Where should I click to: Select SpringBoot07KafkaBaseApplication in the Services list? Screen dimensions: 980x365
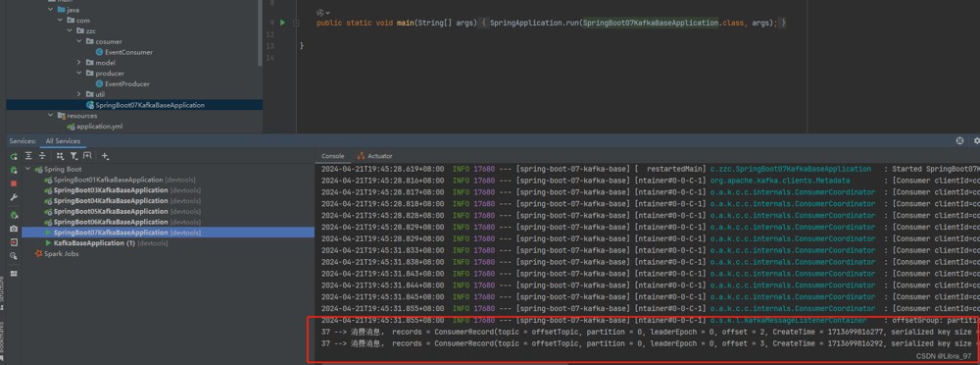[168, 233]
